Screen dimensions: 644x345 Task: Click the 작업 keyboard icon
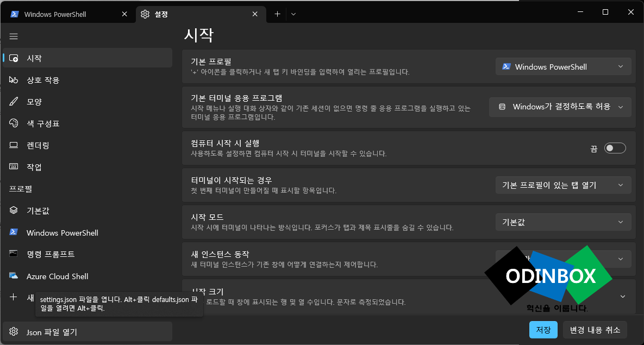tap(14, 167)
